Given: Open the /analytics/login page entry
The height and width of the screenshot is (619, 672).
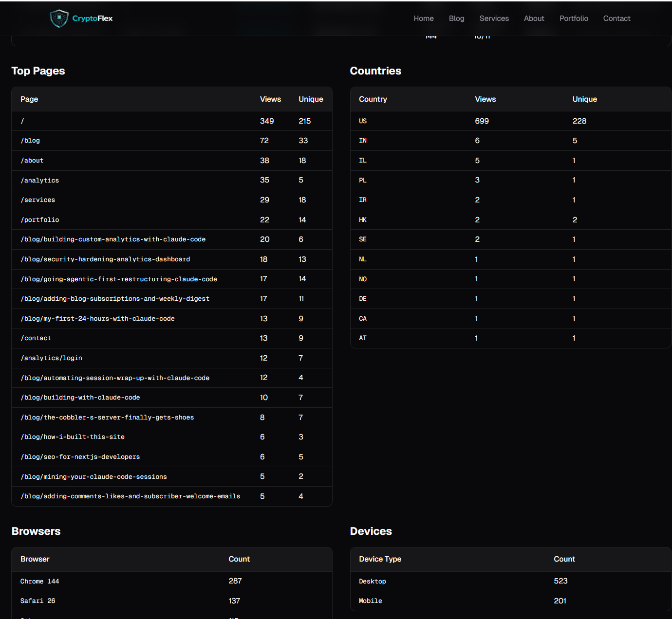Looking at the screenshot, I should click(51, 358).
